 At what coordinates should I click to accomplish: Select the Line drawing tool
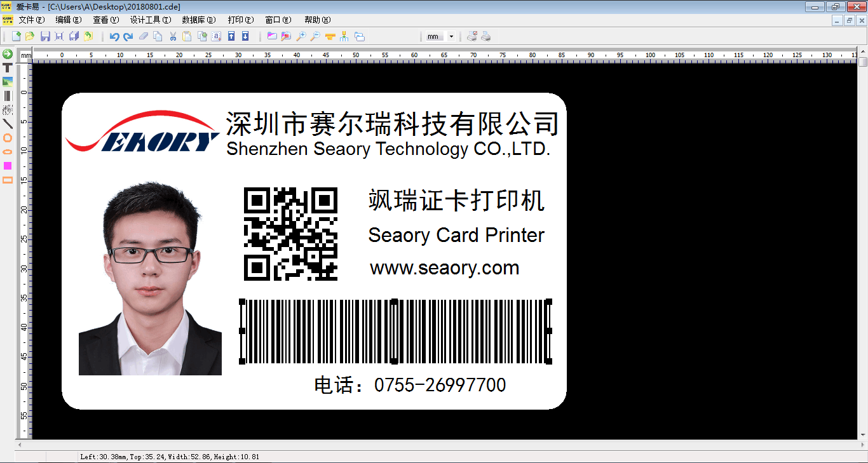8,124
